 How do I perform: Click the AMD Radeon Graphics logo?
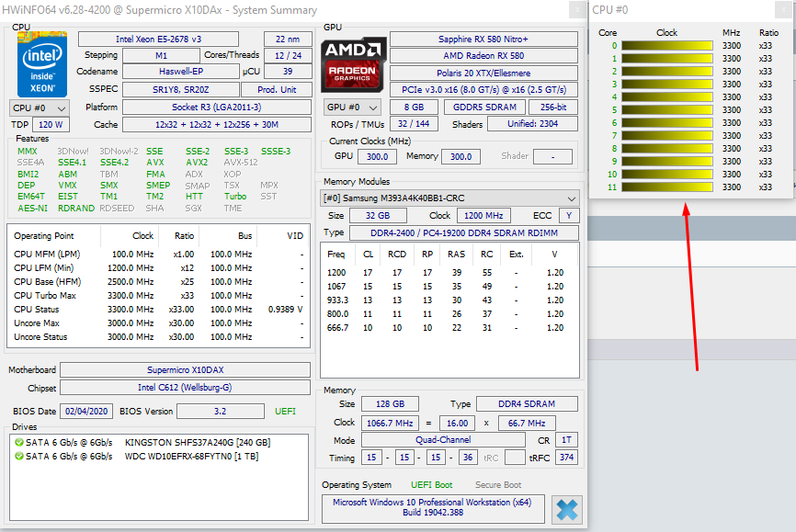coord(352,65)
